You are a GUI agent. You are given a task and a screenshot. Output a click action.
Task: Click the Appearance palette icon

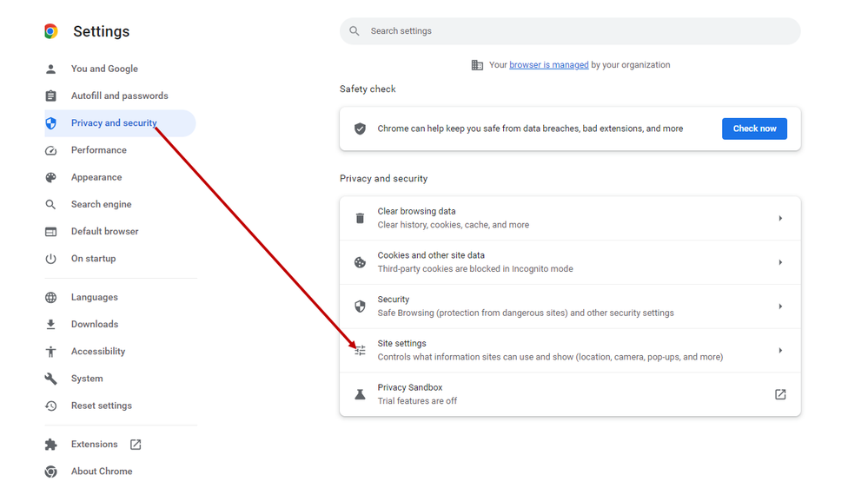coord(51,177)
